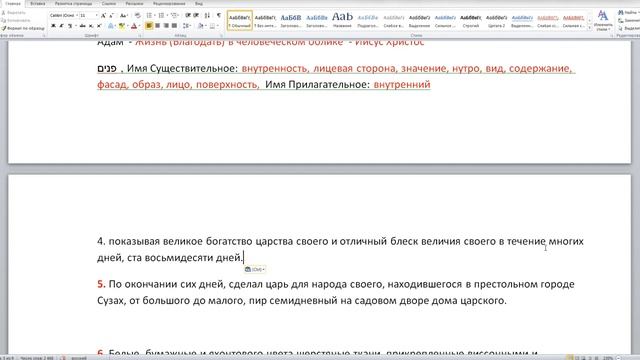Toggle subscript formatting

coord(91,26)
